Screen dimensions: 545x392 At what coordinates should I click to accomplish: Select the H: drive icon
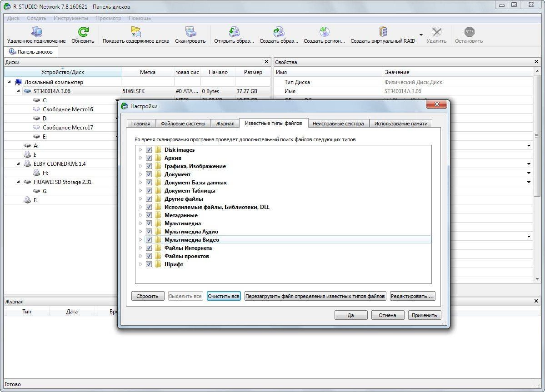[x=36, y=173]
